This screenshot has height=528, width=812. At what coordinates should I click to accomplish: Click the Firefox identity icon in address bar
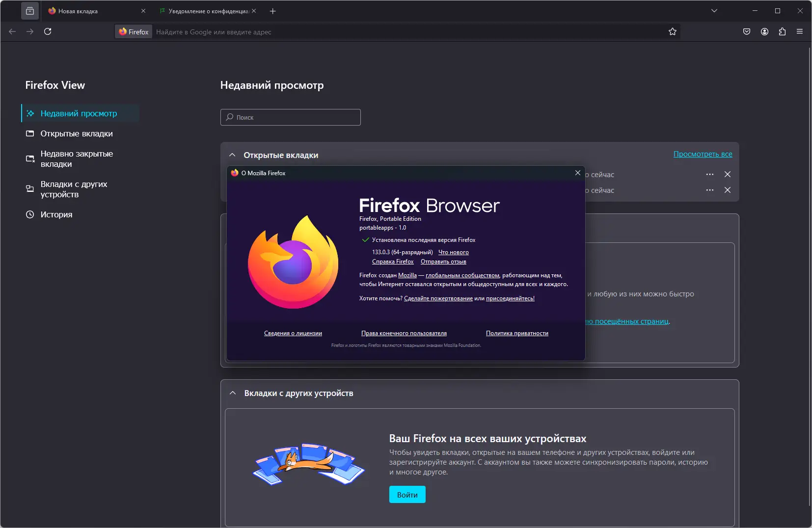click(134, 32)
